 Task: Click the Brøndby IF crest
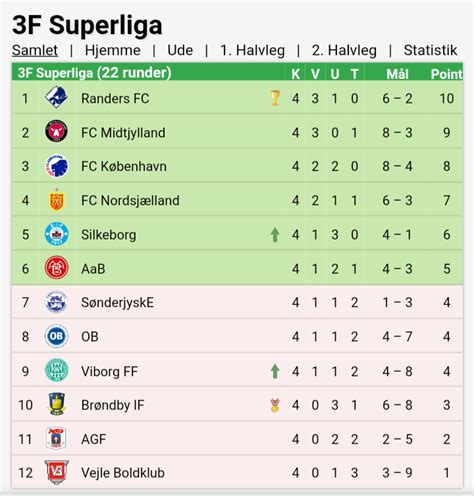coord(57,404)
